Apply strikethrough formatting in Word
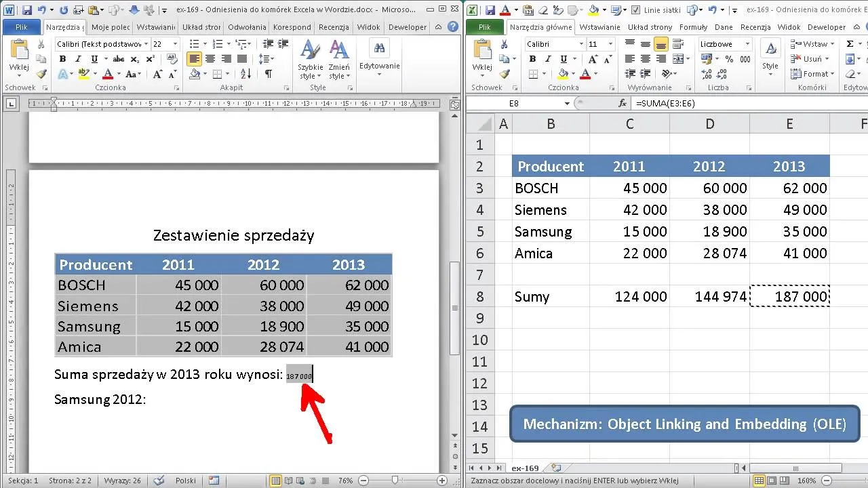Screen dimensions: 868x488 tap(119, 59)
